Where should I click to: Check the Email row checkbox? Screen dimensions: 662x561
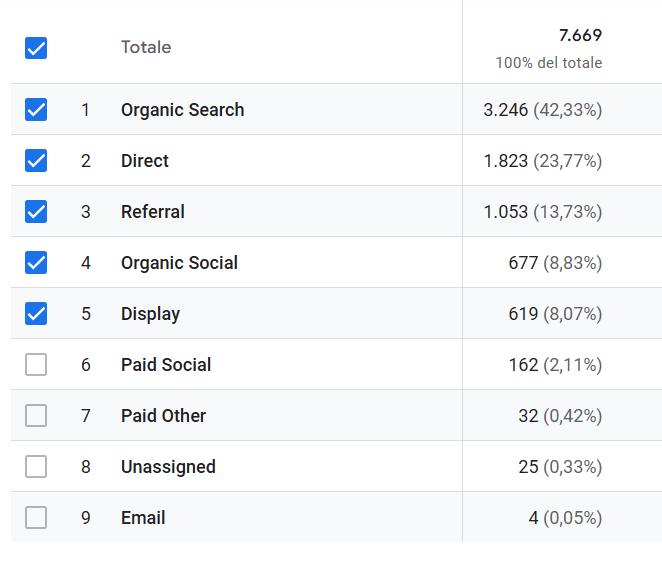pyautogui.click(x=36, y=518)
